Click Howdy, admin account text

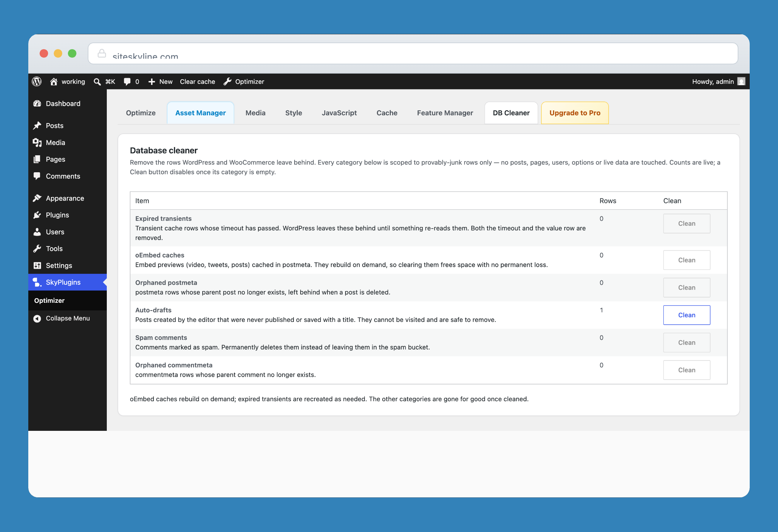click(713, 82)
